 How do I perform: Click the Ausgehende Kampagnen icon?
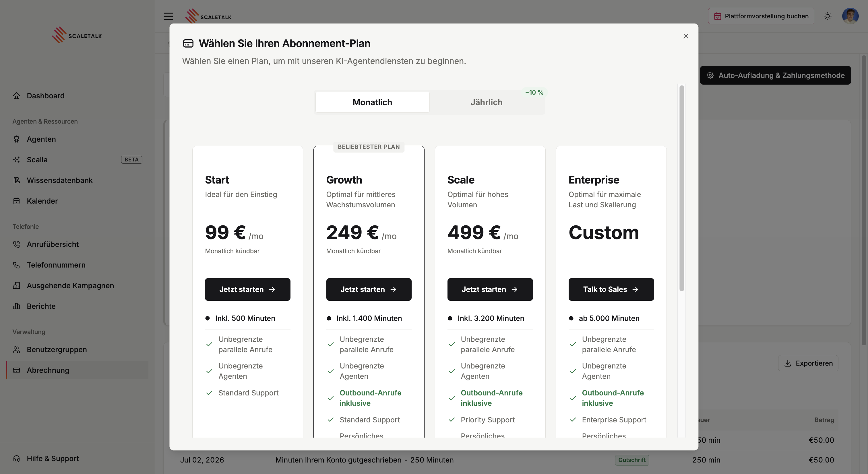coord(17,286)
